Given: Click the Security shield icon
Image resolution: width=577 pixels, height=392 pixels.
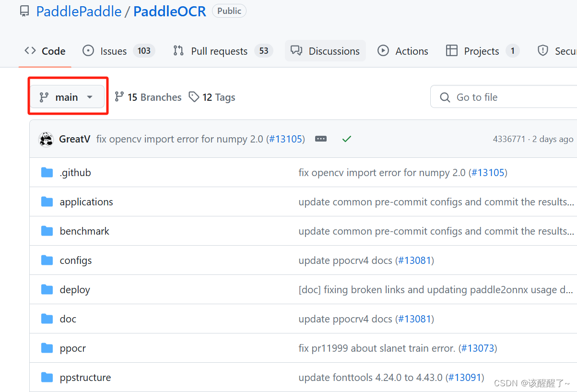Looking at the screenshot, I should point(543,50).
